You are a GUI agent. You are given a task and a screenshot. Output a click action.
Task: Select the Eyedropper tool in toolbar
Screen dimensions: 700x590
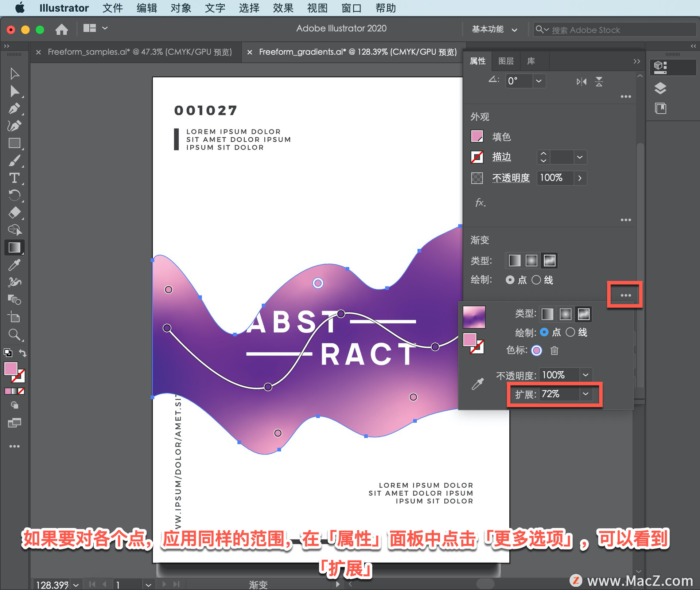point(14,265)
